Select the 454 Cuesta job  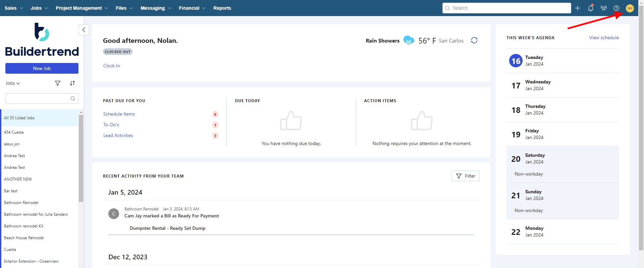[40, 132]
